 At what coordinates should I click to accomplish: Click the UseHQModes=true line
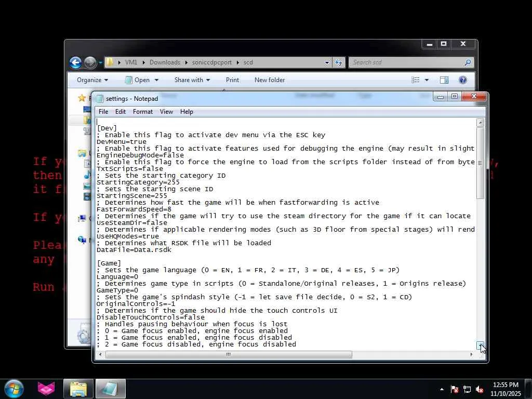128,236
